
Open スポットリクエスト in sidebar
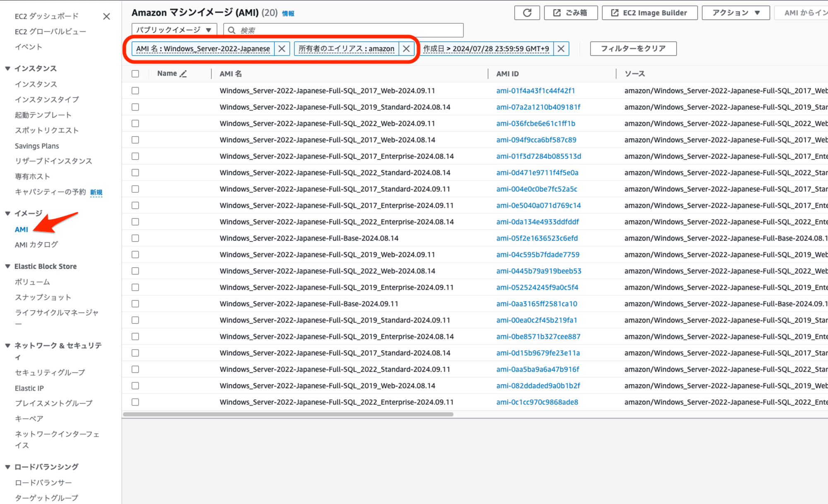[x=47, y=130]
